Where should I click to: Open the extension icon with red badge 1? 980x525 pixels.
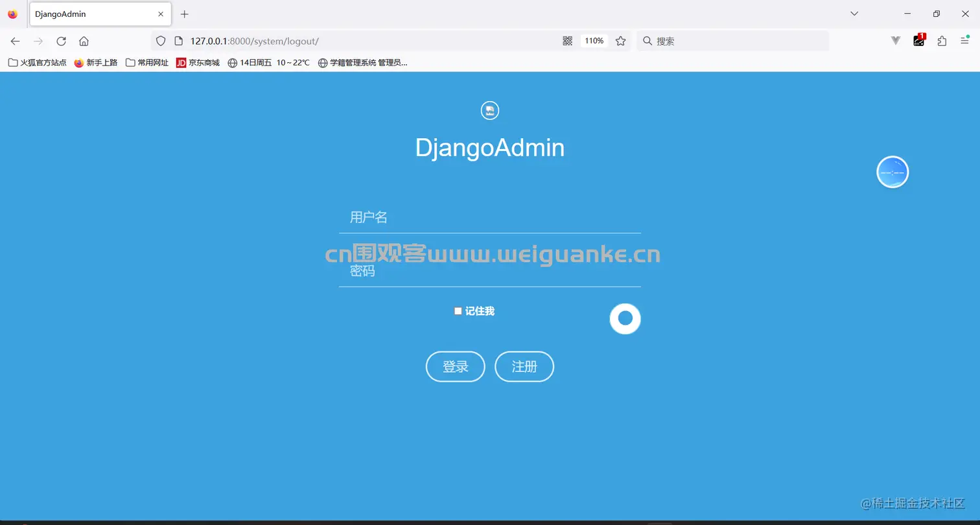point(919,40)
